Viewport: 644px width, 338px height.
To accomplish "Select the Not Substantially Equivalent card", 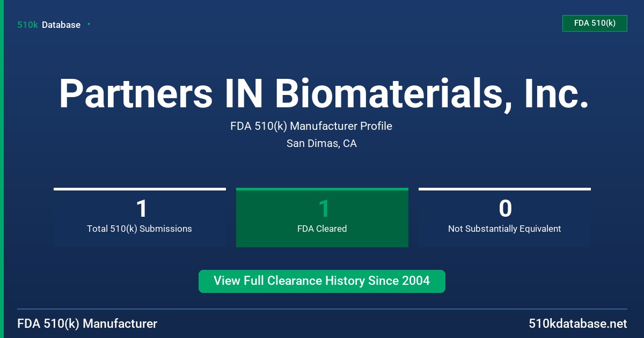I will click(504, 217).
